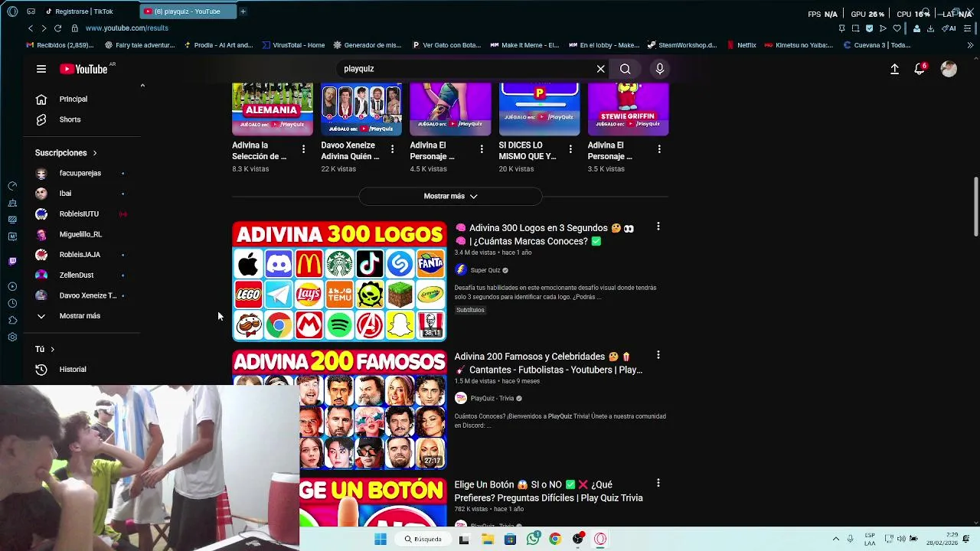Open options for Adivina 300 Logos video
Screen dimensions: 980x551
coord(658,227)
